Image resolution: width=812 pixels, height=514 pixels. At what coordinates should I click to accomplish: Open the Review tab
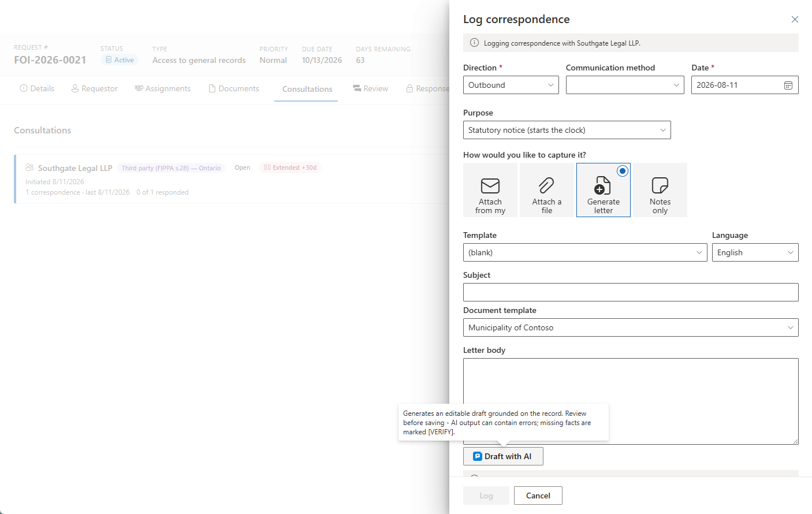tap(371, 88)
